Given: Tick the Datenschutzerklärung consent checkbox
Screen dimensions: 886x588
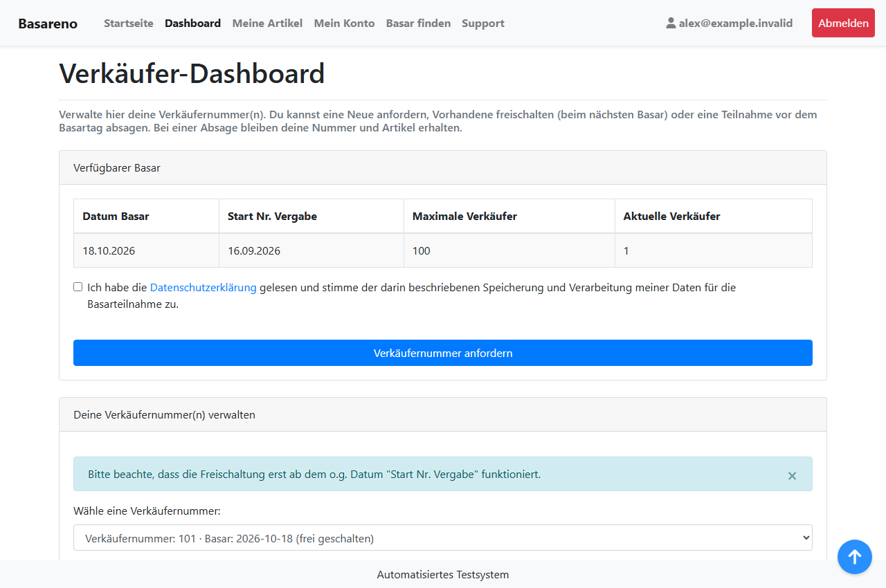Looking at the screenshot, I should pos(78,287).
